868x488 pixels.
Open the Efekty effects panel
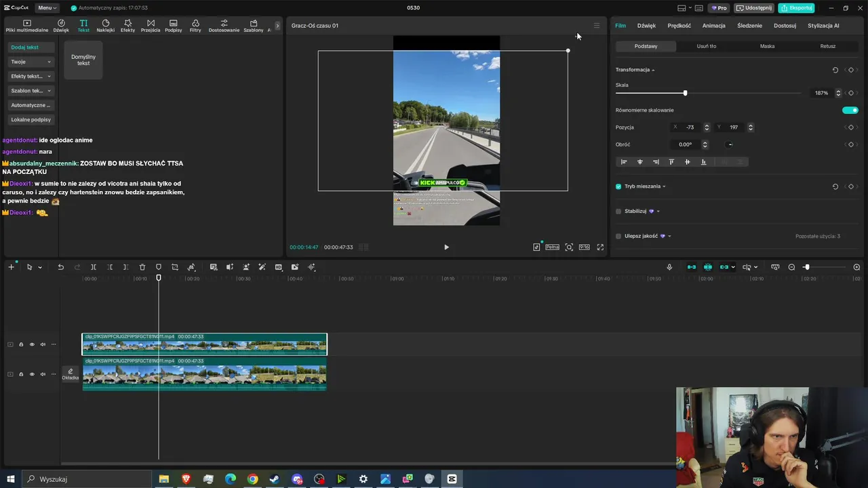127,26
